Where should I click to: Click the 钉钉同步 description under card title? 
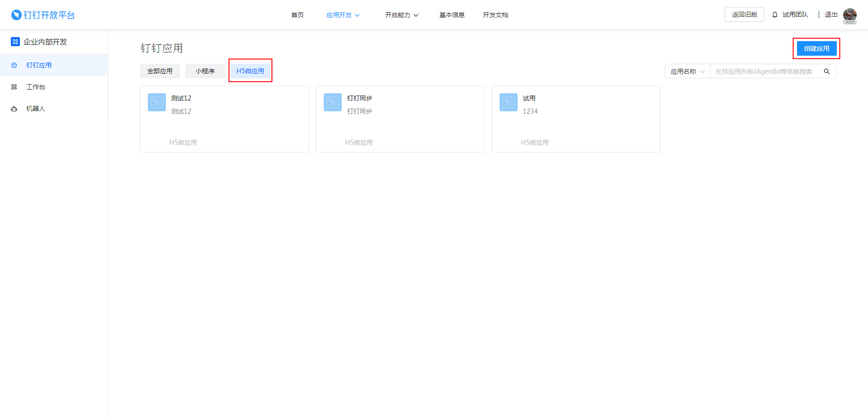(x=360, y=111)
